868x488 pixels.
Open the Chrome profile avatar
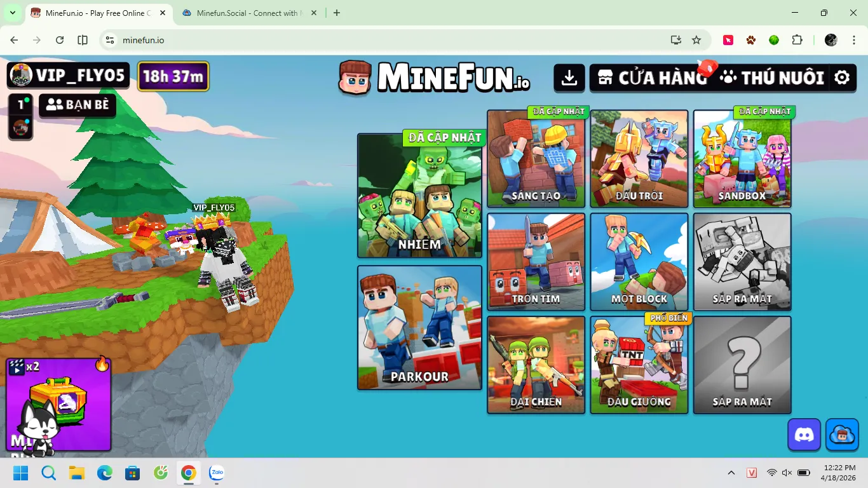[x=831, y=40]
